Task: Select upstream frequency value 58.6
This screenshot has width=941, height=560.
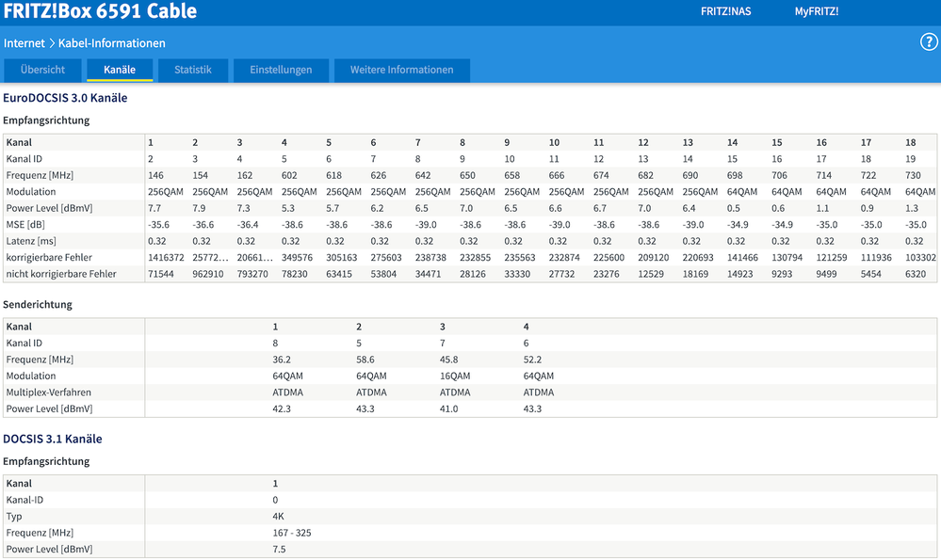Action: tap(365, 360)
